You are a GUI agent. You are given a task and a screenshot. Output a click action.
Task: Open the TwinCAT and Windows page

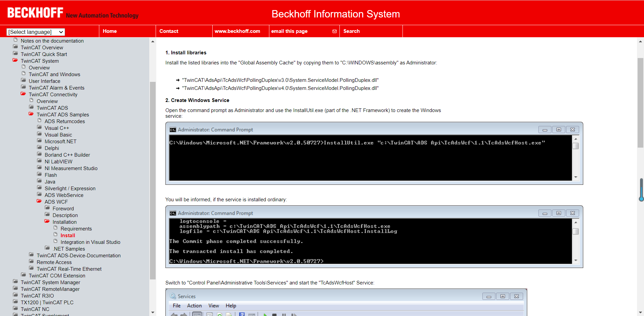54,74
